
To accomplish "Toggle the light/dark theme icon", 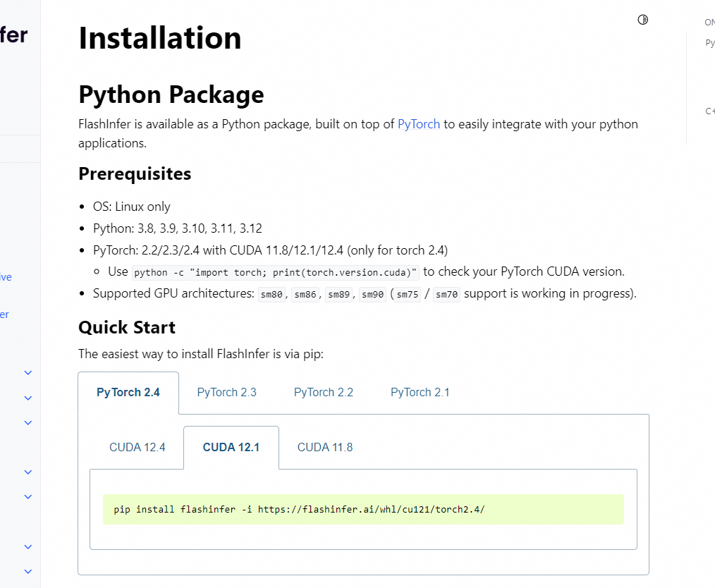I will (x=642, y=20).
